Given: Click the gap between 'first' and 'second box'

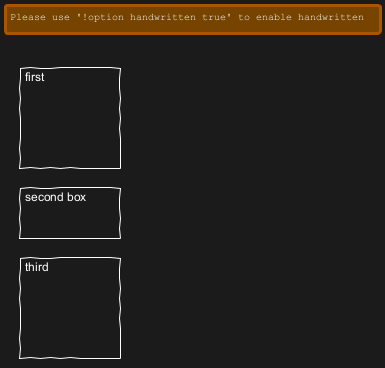Looking at the screenshot, I should click(x=70, y=178).
